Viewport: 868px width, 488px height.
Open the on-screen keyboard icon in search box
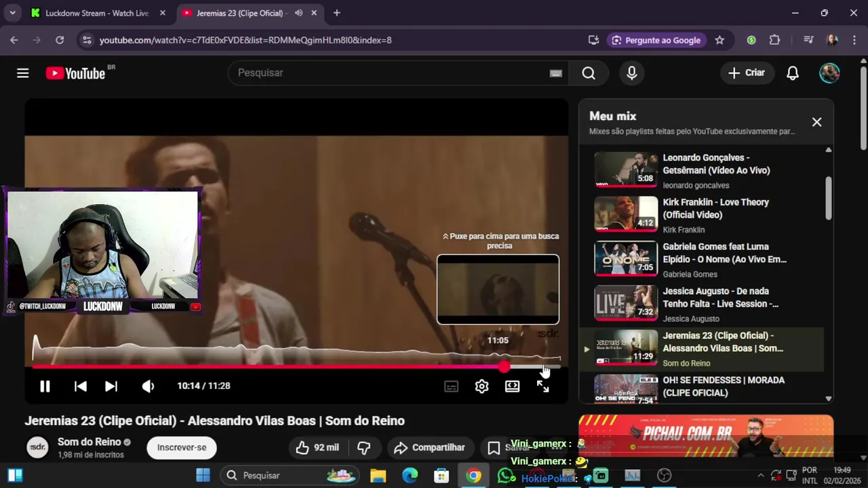click(556, 73)
